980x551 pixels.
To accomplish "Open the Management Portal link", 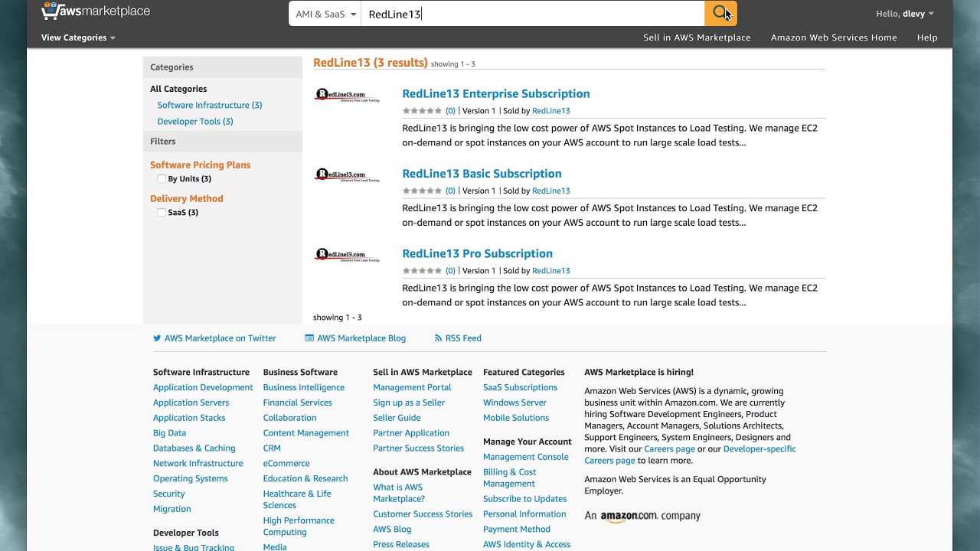I will pos(412,388).
